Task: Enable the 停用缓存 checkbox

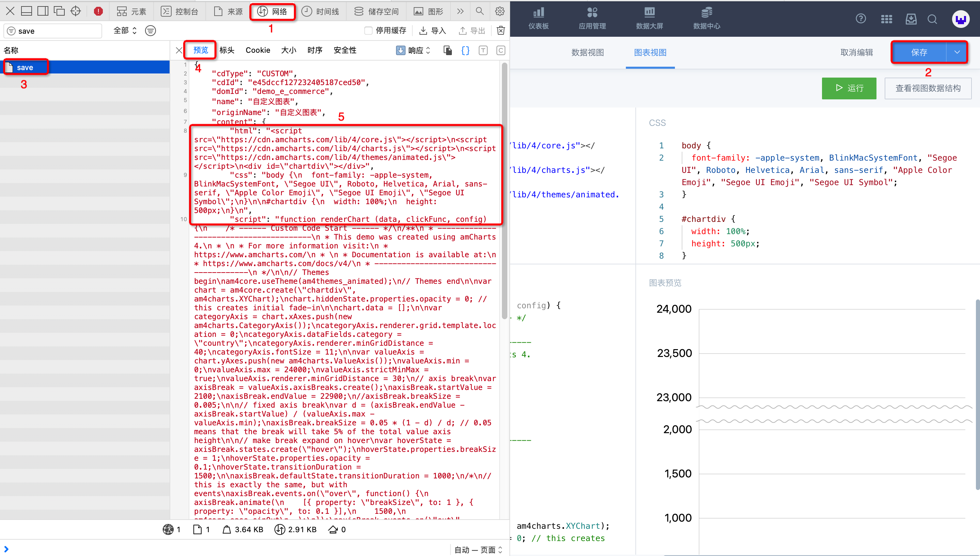Action: click(x=368, y=31)
